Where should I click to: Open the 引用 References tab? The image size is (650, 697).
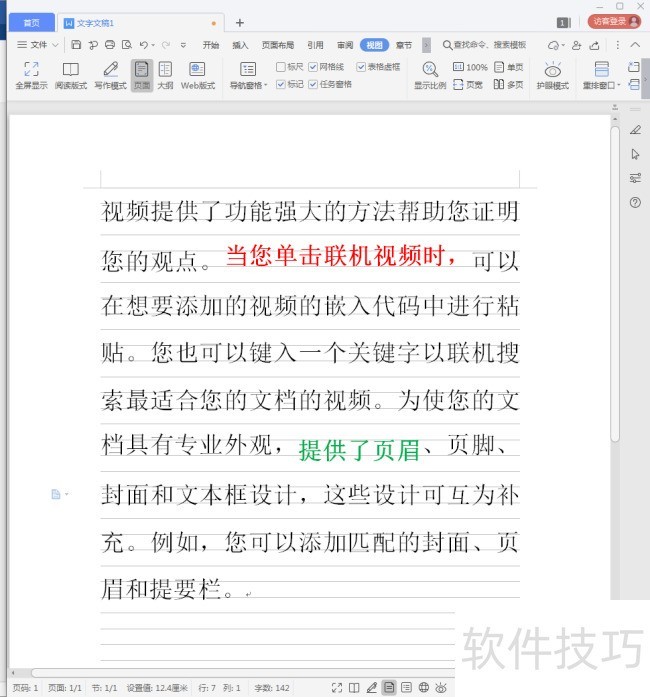[315, 45]
